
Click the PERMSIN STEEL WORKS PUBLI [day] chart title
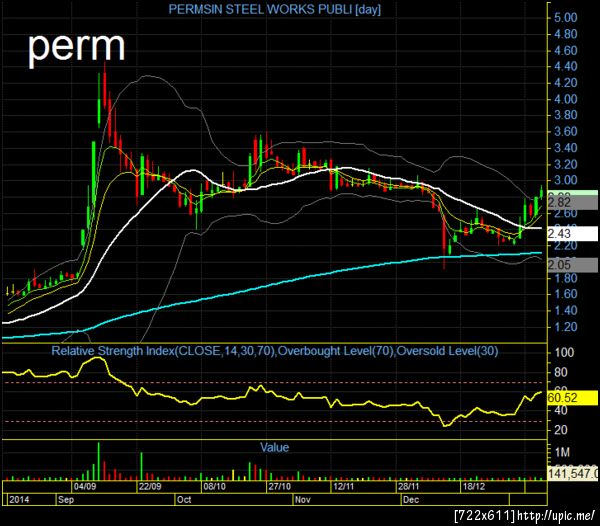pyautogui.click(x=274, y=9)
